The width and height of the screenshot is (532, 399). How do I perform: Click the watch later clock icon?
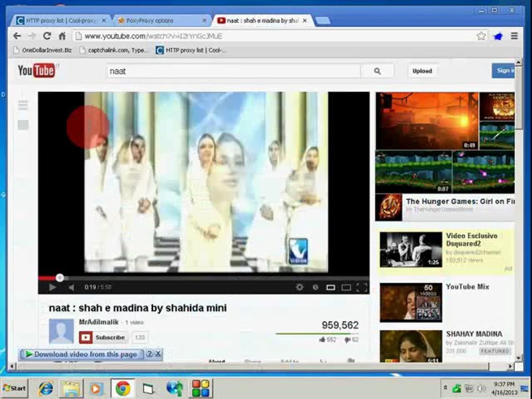coord(315,288)
